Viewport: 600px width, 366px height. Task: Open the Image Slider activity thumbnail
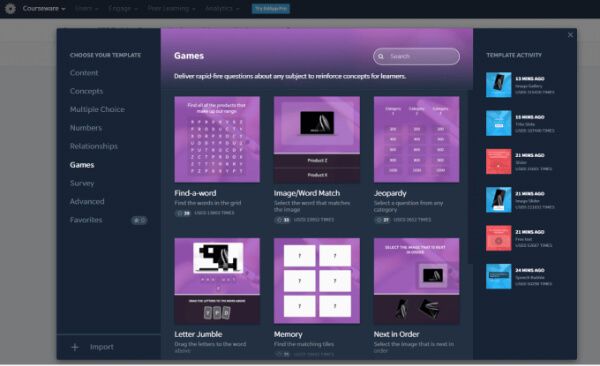[x=499, y=199]
